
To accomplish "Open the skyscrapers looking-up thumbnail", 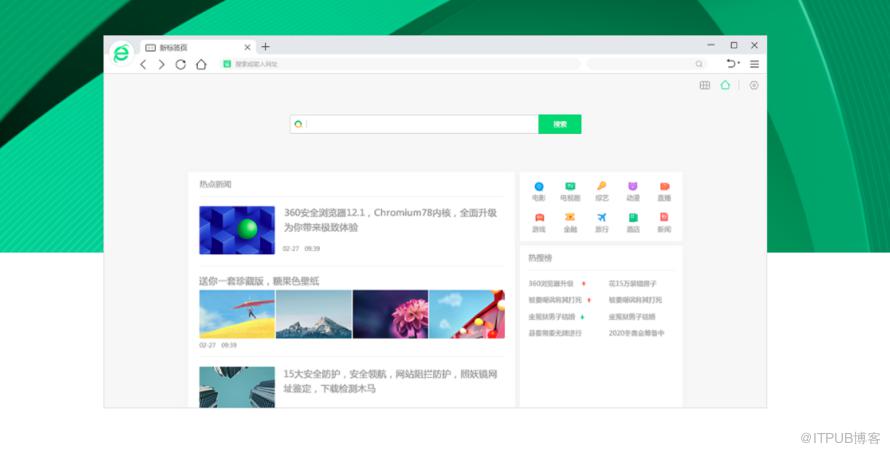I will tap(237, 387).
